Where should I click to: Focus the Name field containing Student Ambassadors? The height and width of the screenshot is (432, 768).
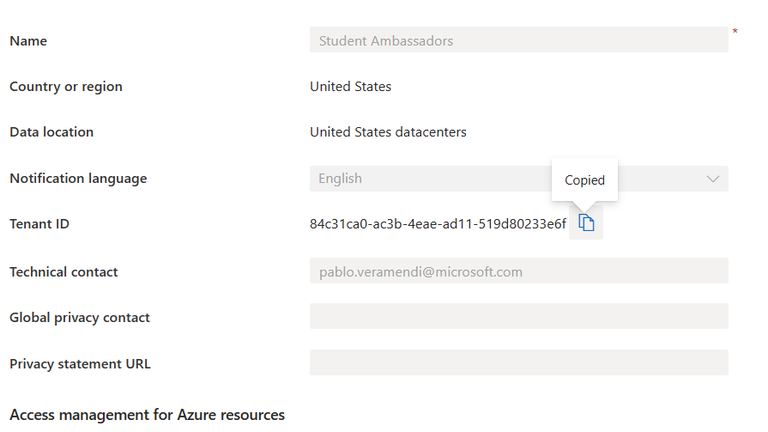point(518,41)
